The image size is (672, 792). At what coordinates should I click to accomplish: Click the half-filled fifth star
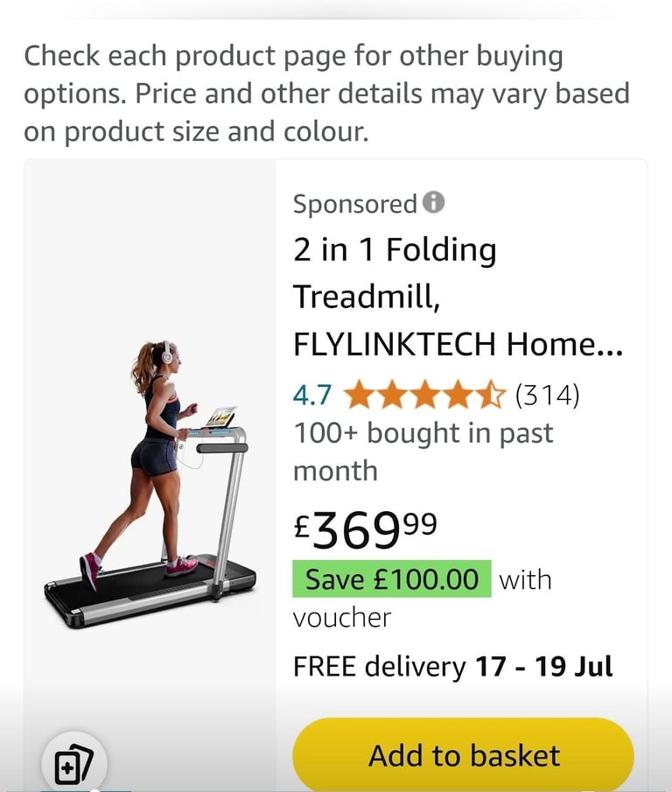491,395
